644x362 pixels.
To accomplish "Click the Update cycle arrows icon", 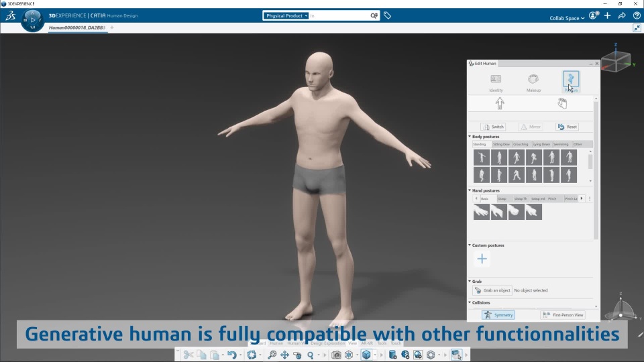I will pos(252,355).
